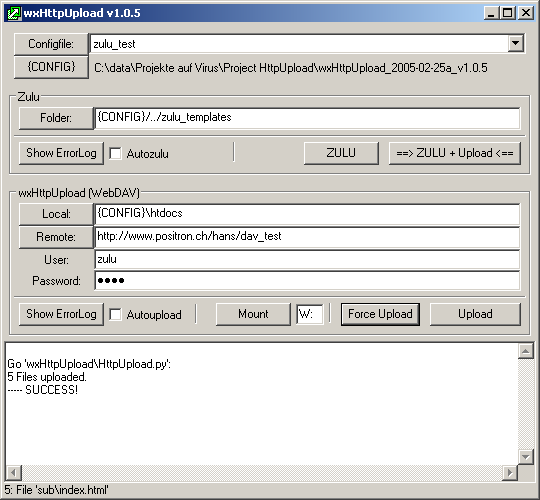Click in the Remote URL field

[x=307, y=237]
